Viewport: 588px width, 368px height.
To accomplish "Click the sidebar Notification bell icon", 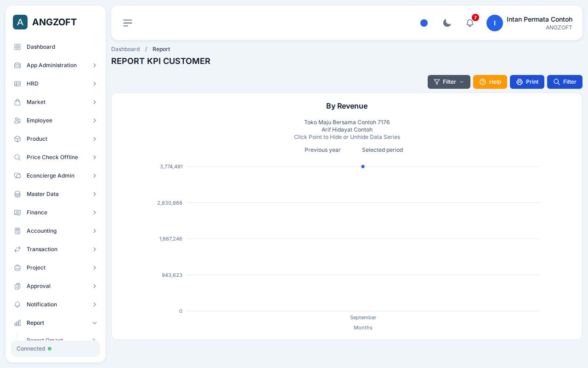I will tap(17, 305).
